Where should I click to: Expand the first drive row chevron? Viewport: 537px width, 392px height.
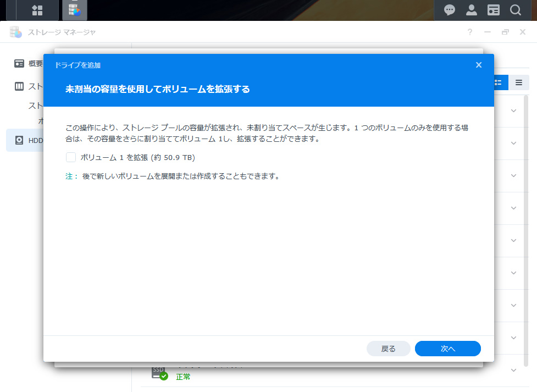click(x=514, y=111)
